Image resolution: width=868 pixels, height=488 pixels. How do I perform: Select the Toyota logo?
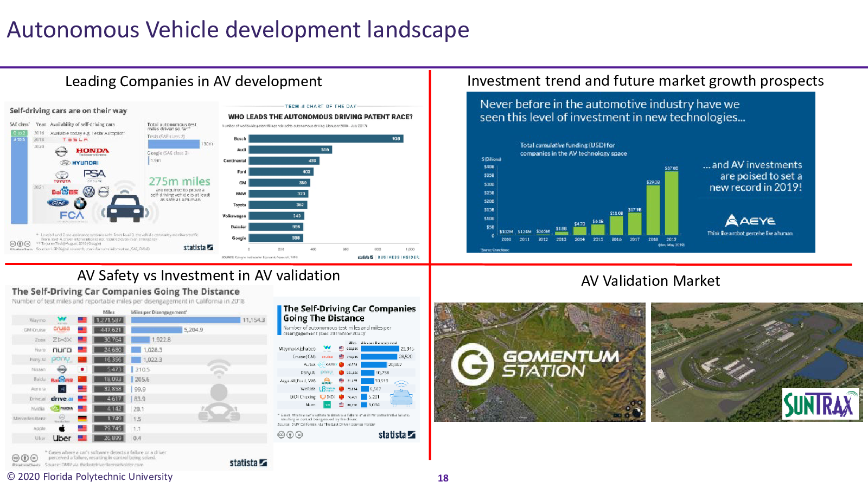(62, 177)
